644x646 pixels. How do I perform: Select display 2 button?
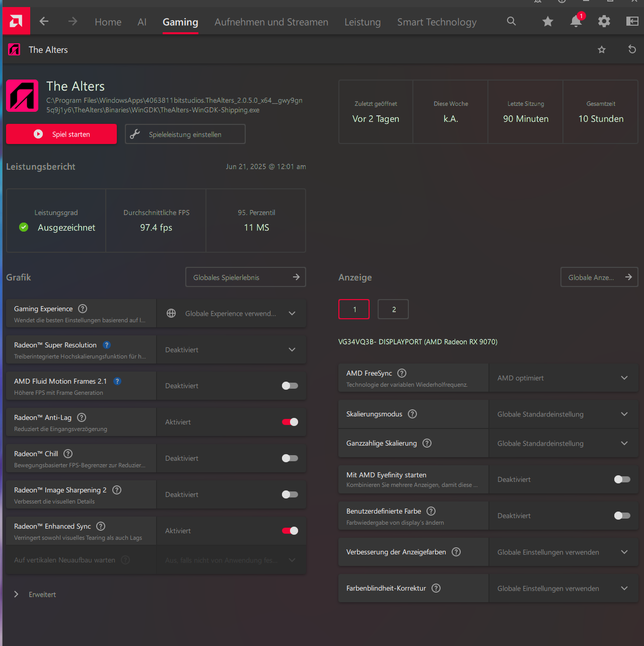point(393,309)
